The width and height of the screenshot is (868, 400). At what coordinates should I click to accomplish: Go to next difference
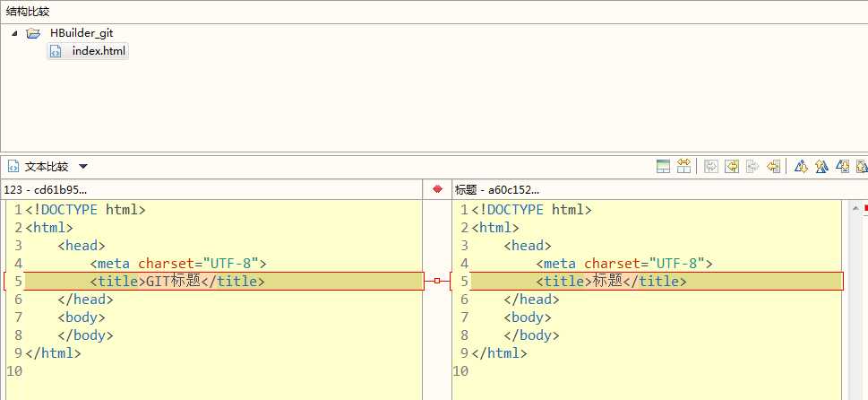[x=801, y=166]
